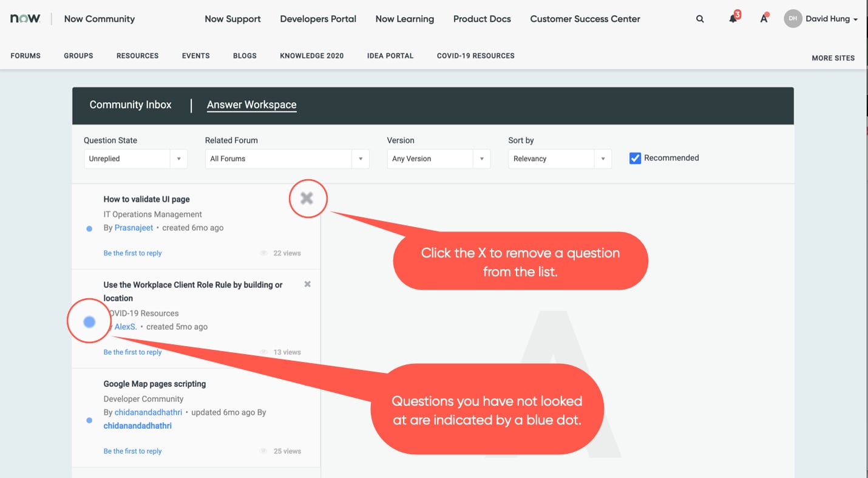
Task: Click the Now logo in the header
Action: coord(25,19)
